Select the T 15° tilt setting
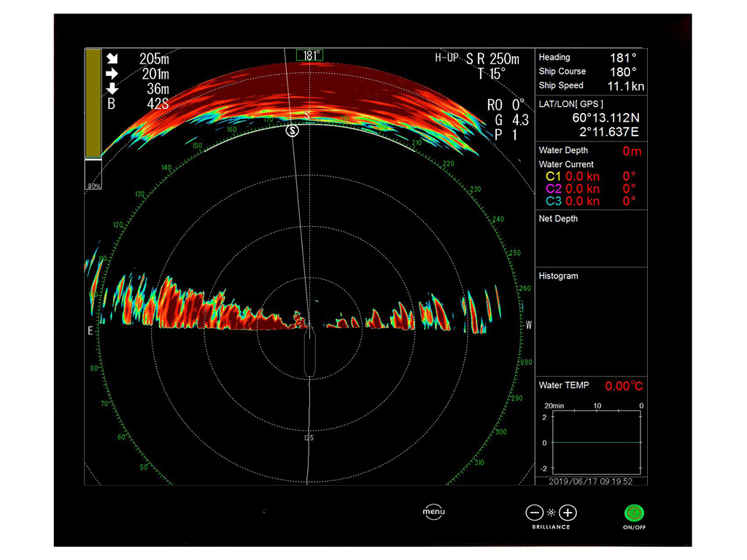Image resolution: width=747 pixels, height=560 pixels. click(x=491, y=74)
